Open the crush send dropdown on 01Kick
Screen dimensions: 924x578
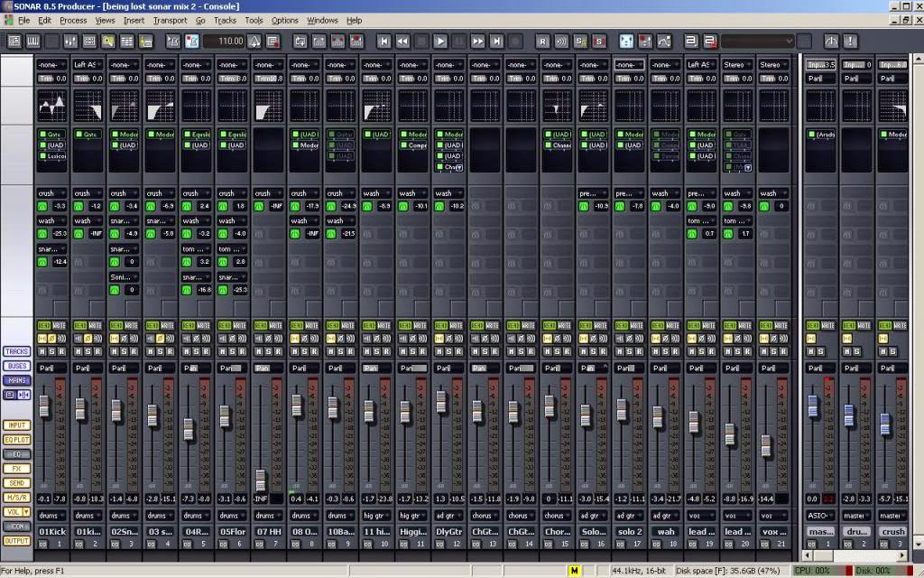coord(51,193)
